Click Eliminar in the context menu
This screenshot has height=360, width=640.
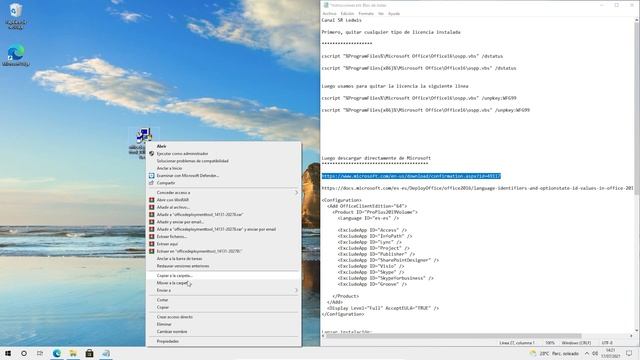pyautogui.click(x=164, y=324)
